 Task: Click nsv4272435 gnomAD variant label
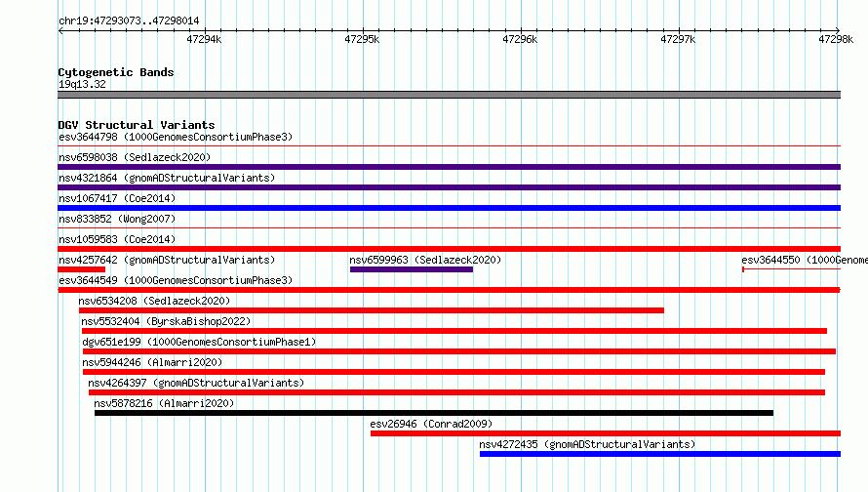coord(587,444)
